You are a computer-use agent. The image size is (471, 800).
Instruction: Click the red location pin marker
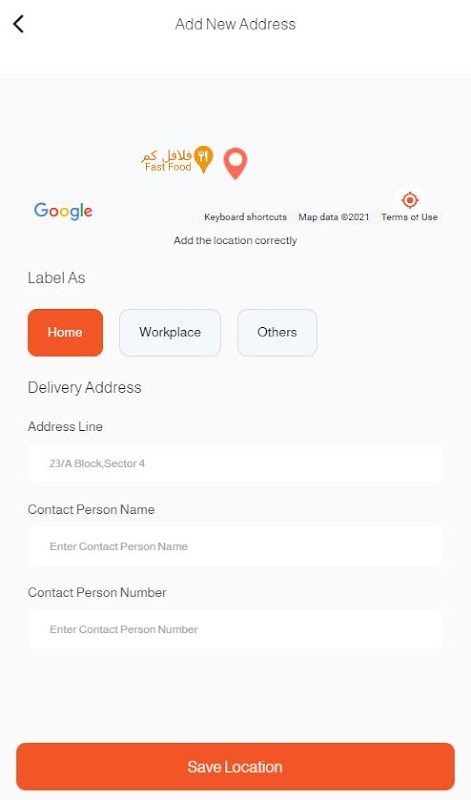tap(235, 163)
